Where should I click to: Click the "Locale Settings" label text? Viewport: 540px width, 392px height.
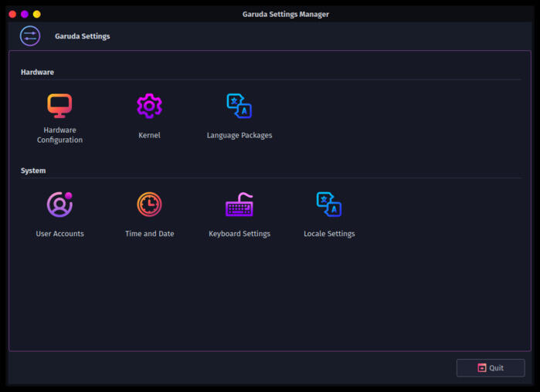click(329, 234)
